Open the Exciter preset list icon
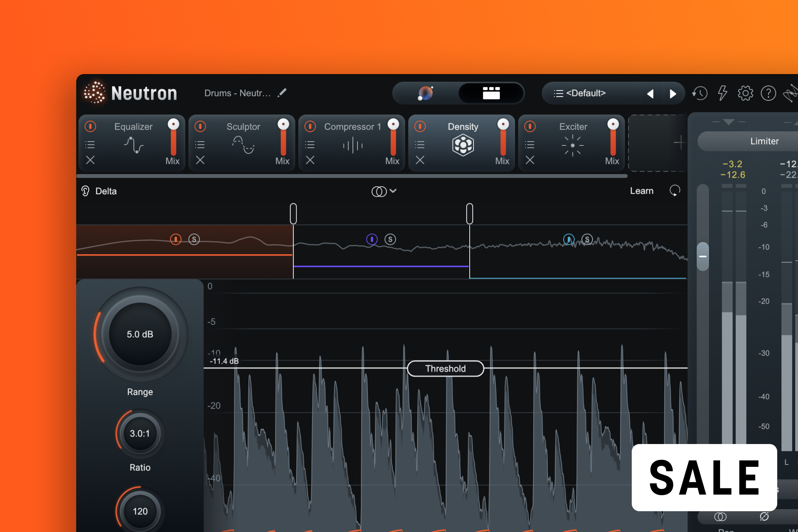This screenshot has height=532, width=798. tap(530, 144)
